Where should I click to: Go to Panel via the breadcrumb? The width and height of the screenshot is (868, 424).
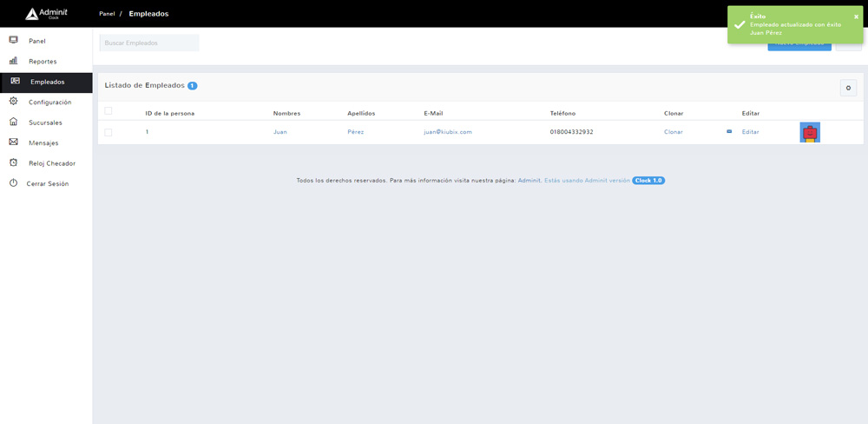[x=107, y=14]
